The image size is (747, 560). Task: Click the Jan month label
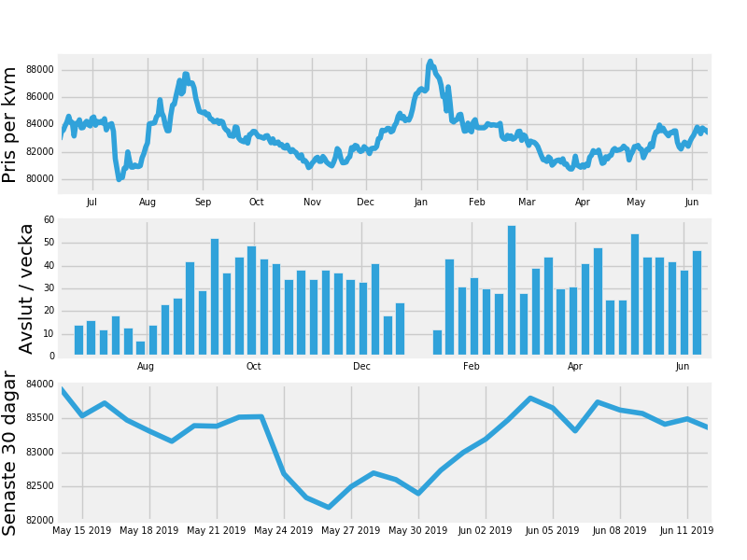pos(421,202)
